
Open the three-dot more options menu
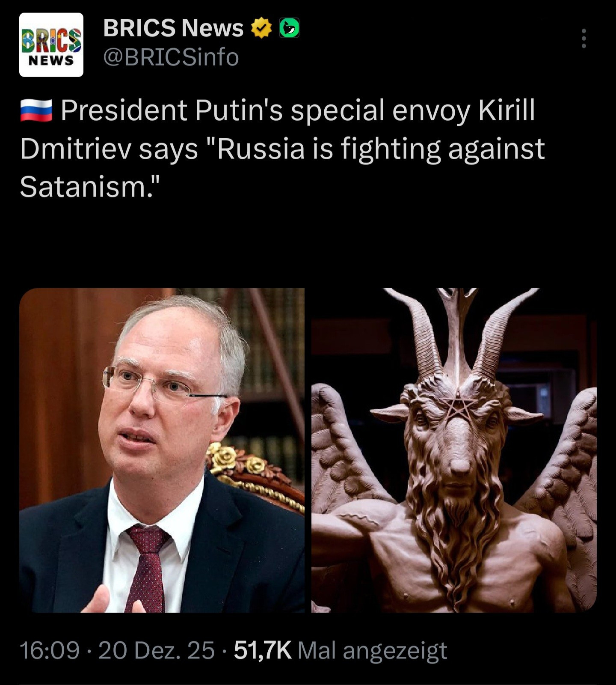click(583, 39)
